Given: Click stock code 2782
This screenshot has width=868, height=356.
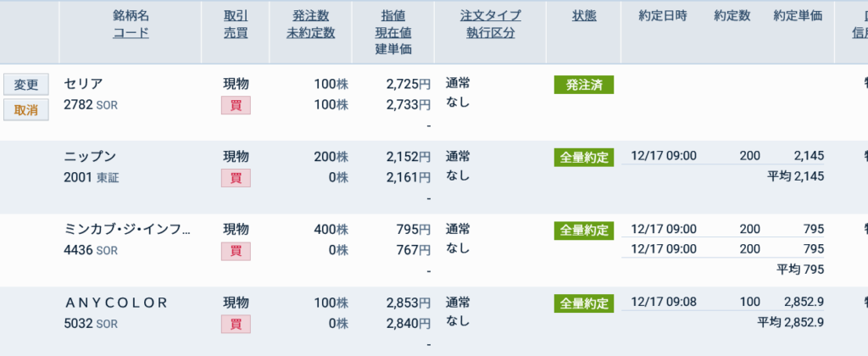Looking at the screenshot, I should click(78, 104).
